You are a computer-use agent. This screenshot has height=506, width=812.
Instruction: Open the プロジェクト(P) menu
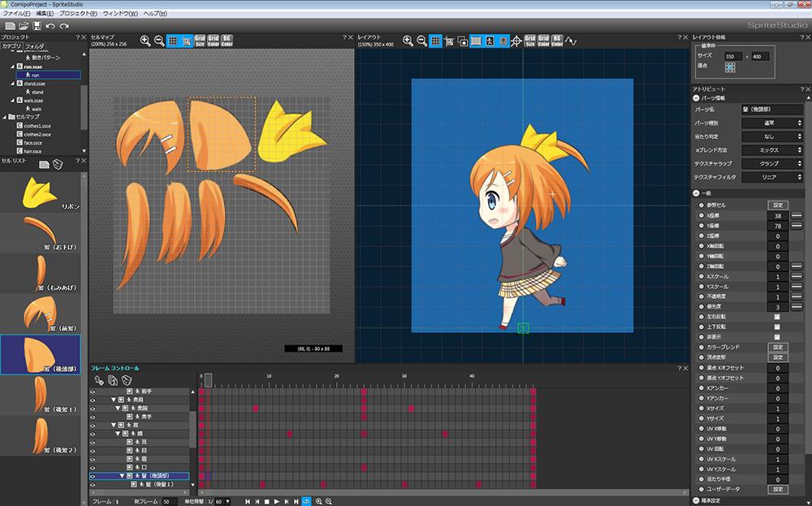coord(78,14)
